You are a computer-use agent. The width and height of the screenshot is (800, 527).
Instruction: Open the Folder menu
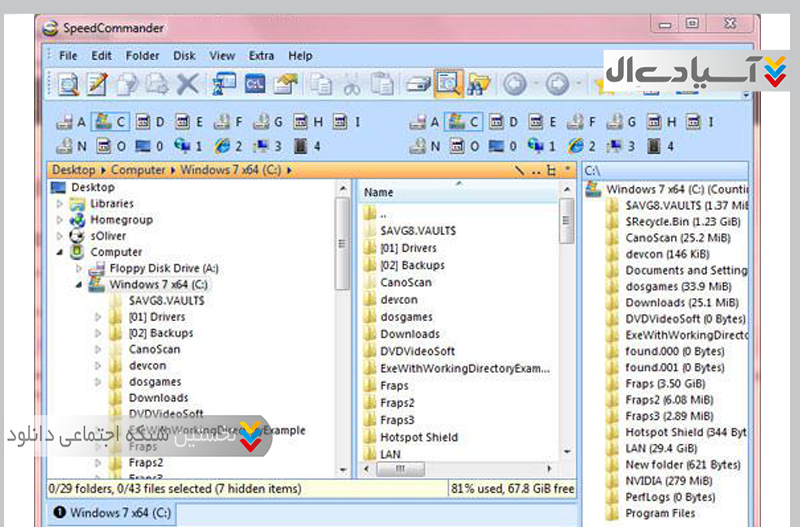[142, 56]
